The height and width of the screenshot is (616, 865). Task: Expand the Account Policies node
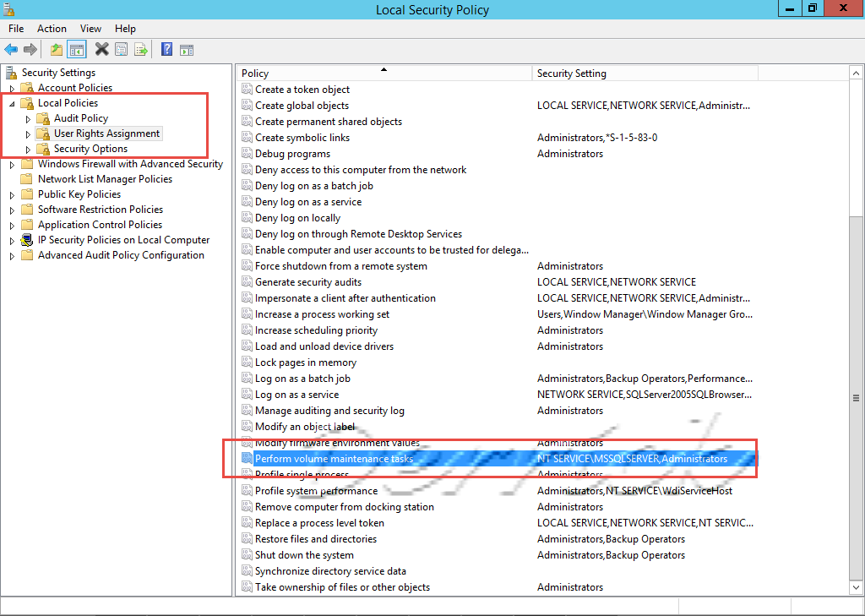click(x=11, y=87)
